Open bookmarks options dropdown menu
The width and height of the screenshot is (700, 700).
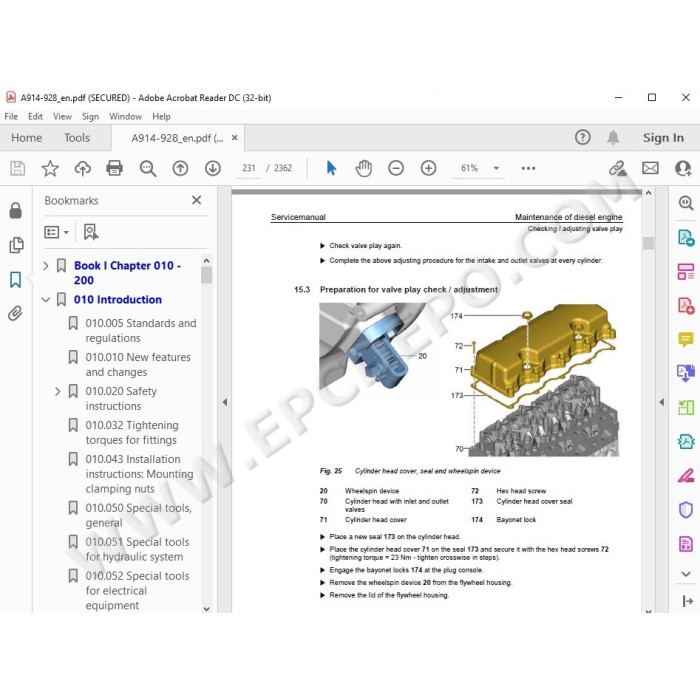tap(56, 232)
